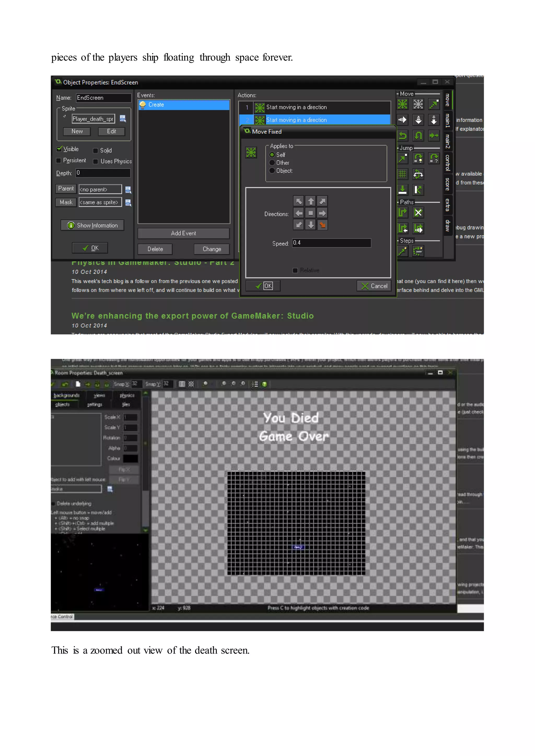Select the Other radio button
The width and height of the screenshot is (535, 756).
pos(272,163)
